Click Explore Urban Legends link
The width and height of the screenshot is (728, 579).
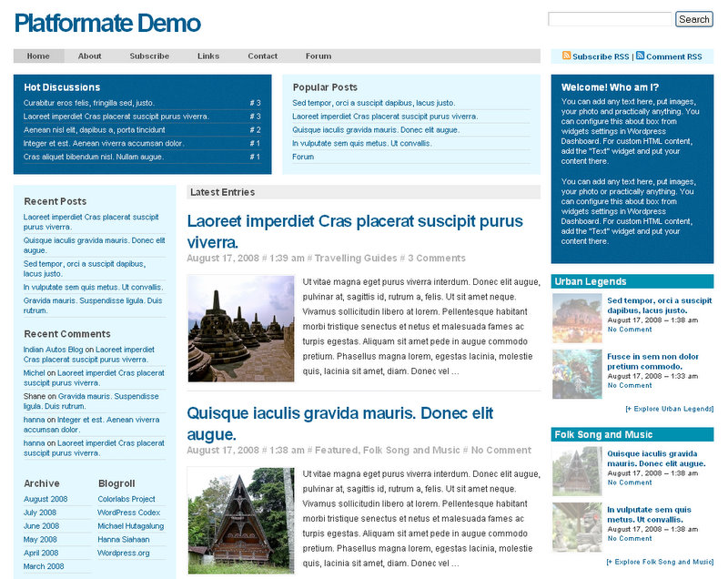[669, 409]
